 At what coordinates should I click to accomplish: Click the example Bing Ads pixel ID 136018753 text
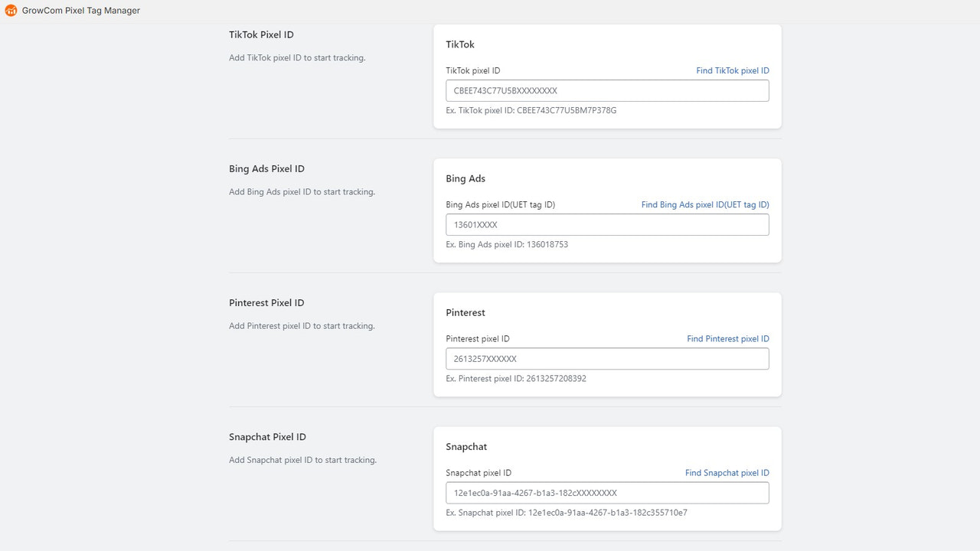click(507, 245)
